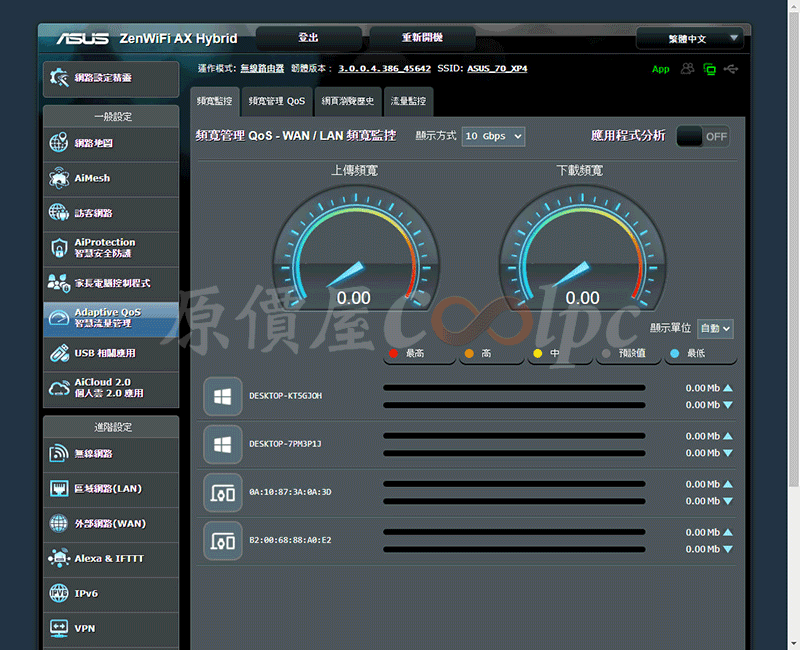Click device icon for B2:00:68:88:A0:E2
Screen dimensions: 800x650
(x=222, y=540)
